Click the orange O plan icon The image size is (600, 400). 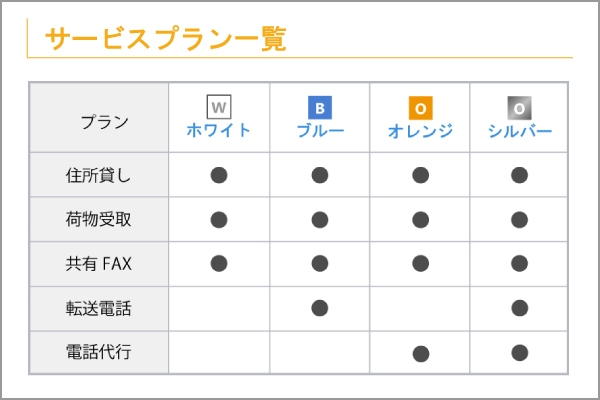point(420,107)
